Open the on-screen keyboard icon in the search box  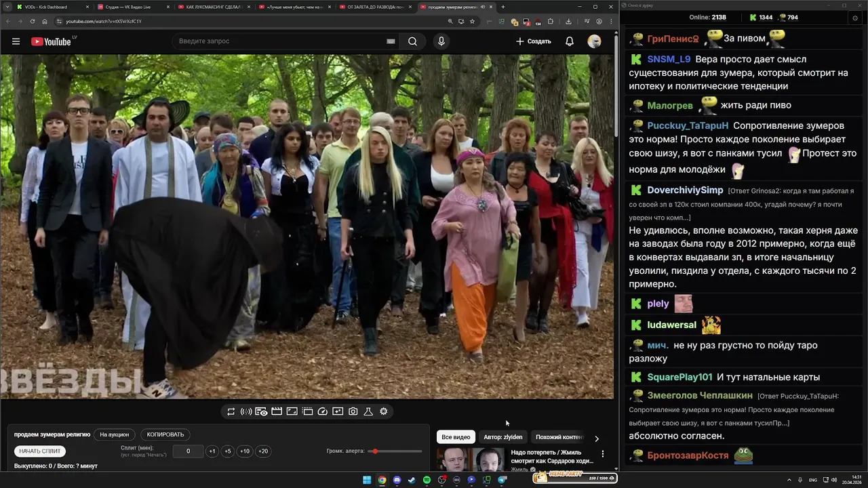(391, 41)
